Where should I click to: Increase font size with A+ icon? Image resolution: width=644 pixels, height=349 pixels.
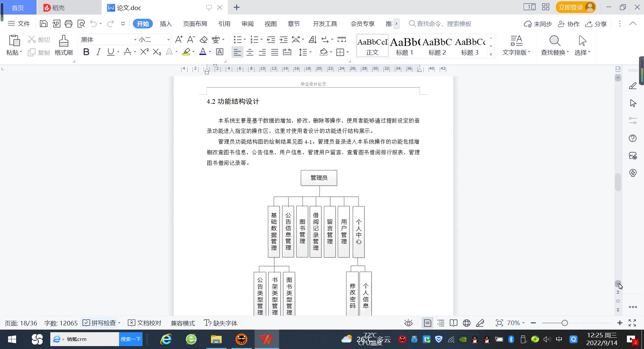(x=179, y=40)
